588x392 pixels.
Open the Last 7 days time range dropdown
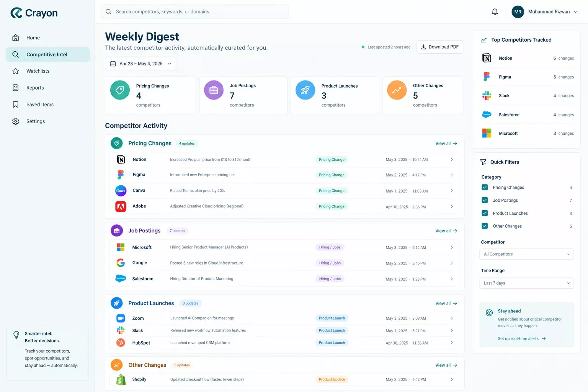tap(526, 283)
